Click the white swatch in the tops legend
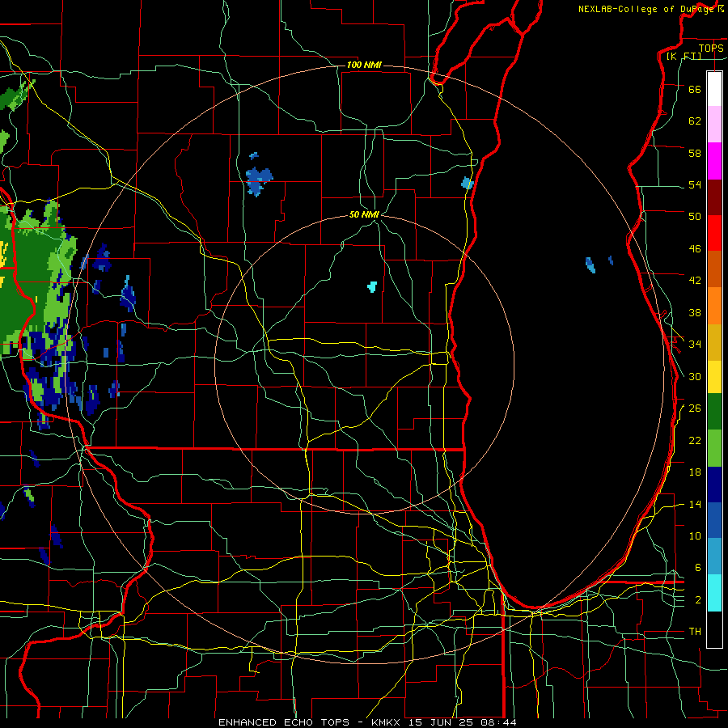Screen dimensions: 728x728 point(714,89)
